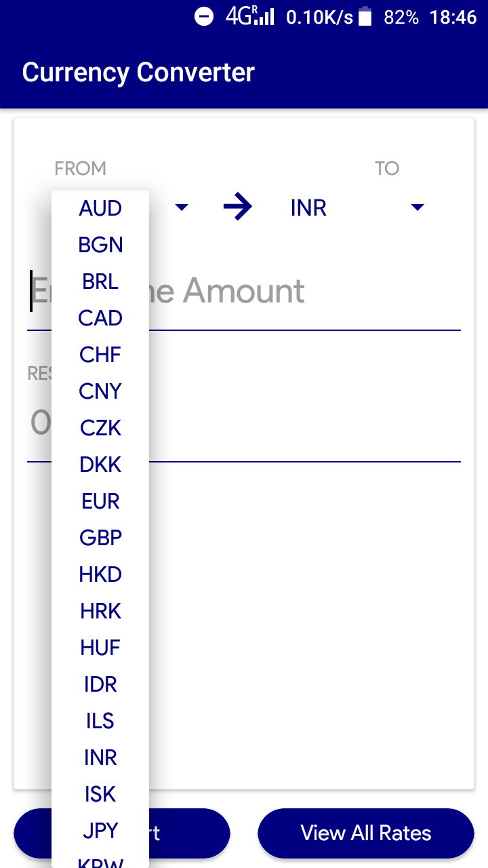
Task: Open the INR target currency selector
Action: (x=308, y=208)
